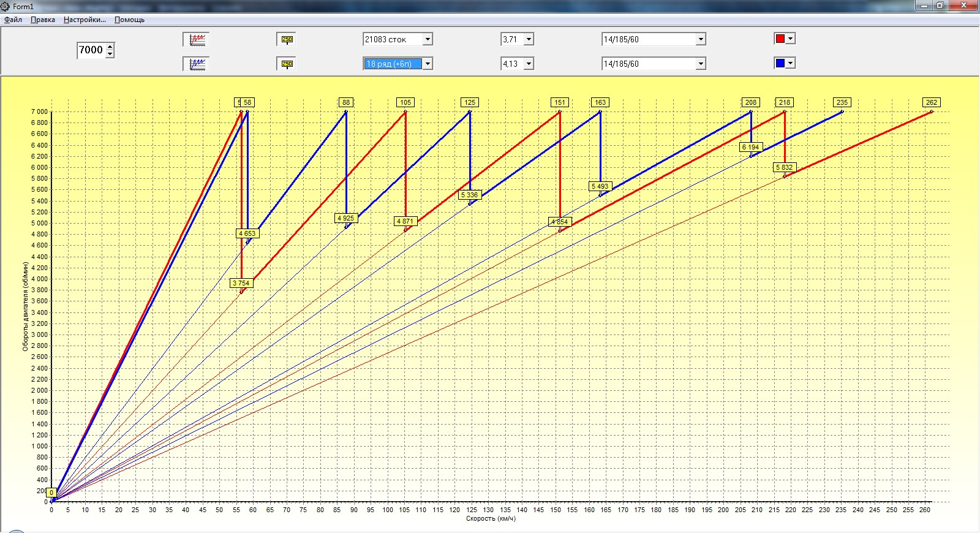This screenshot has width=980, height=533.
Task: Open the lower 14/185/60 tire size dropdown
Action: 701,64
